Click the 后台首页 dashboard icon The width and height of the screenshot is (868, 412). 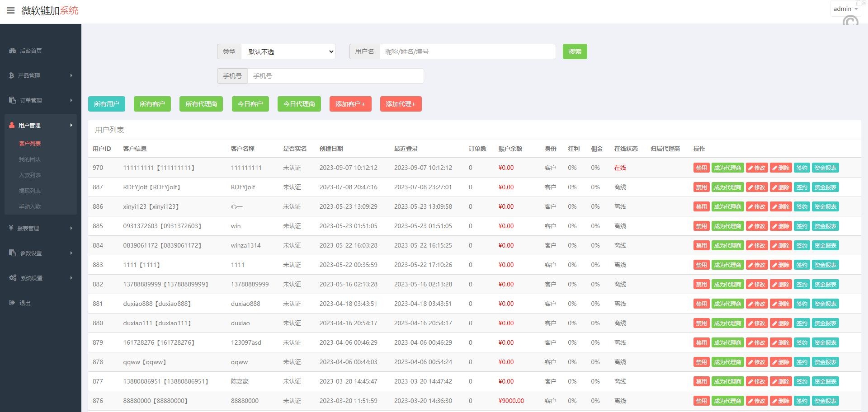coord(12,51)
